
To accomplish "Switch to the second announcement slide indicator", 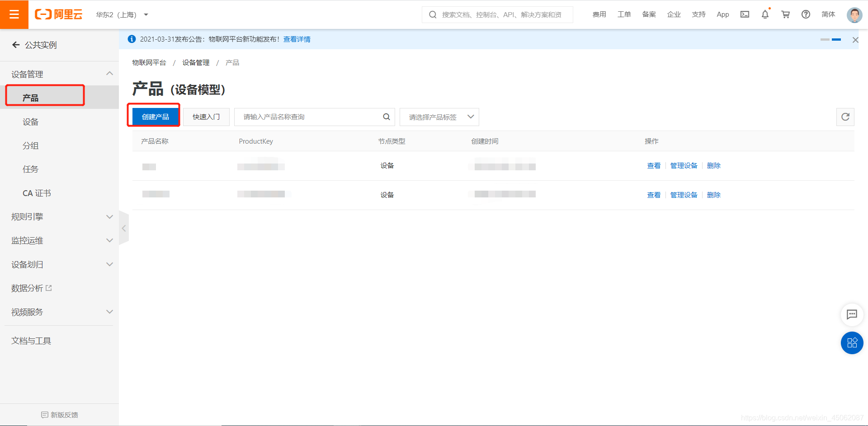I will click(x=836, y=40).
